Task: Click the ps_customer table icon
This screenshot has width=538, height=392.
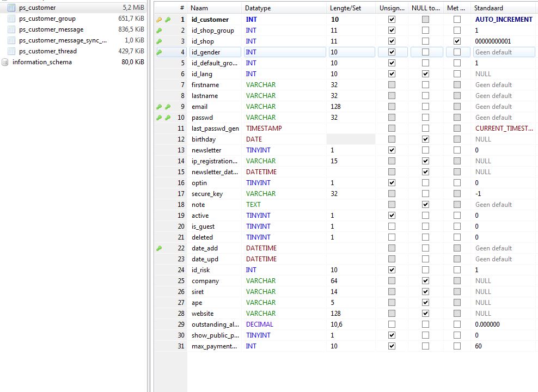Action: coord(11,8)
